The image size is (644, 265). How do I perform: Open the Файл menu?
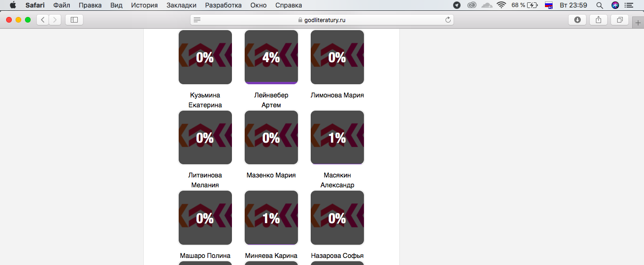point(62,5)
